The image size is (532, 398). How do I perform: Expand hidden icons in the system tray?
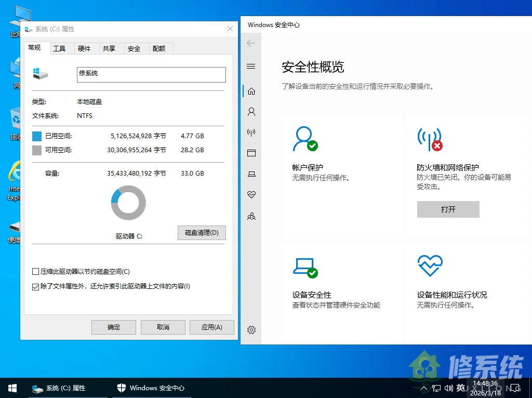click(423, 388)
